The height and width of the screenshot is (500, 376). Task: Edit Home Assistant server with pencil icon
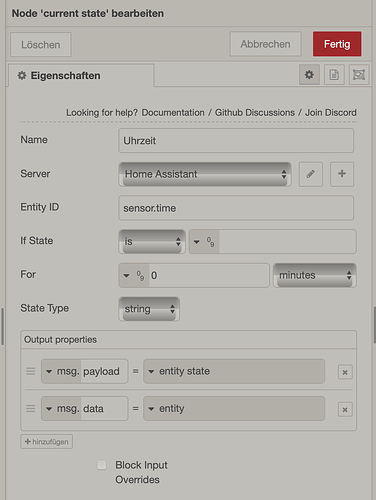coord(311,174)
